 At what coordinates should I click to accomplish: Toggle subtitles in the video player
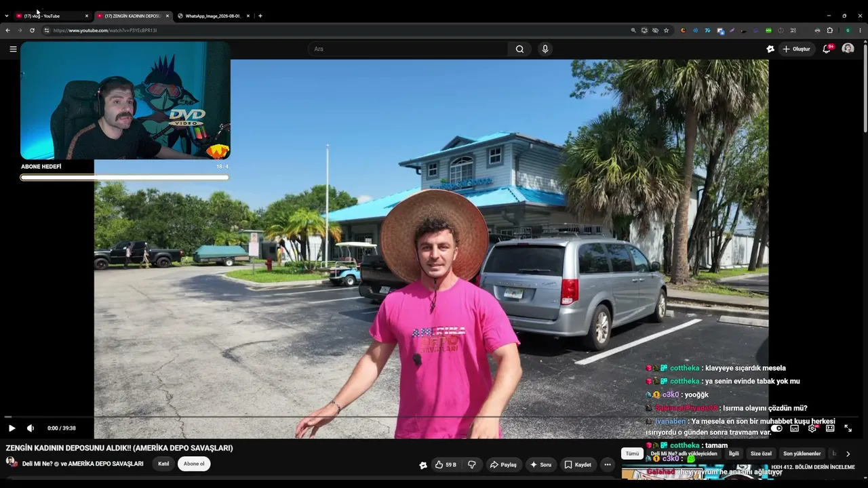(794, 428)
